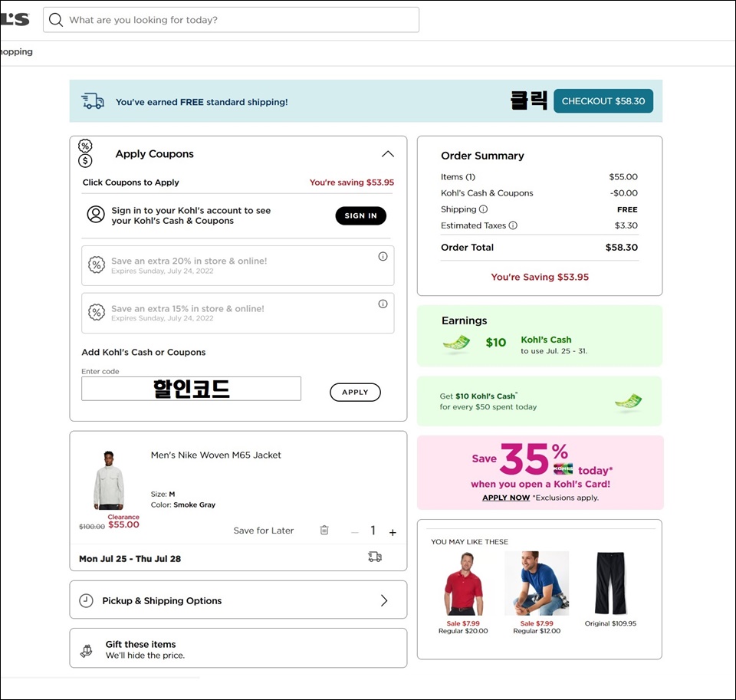Viewport: 736px width, 700px height.
Task: Click Save for Later on the jacket
Action: pos(263,531)
